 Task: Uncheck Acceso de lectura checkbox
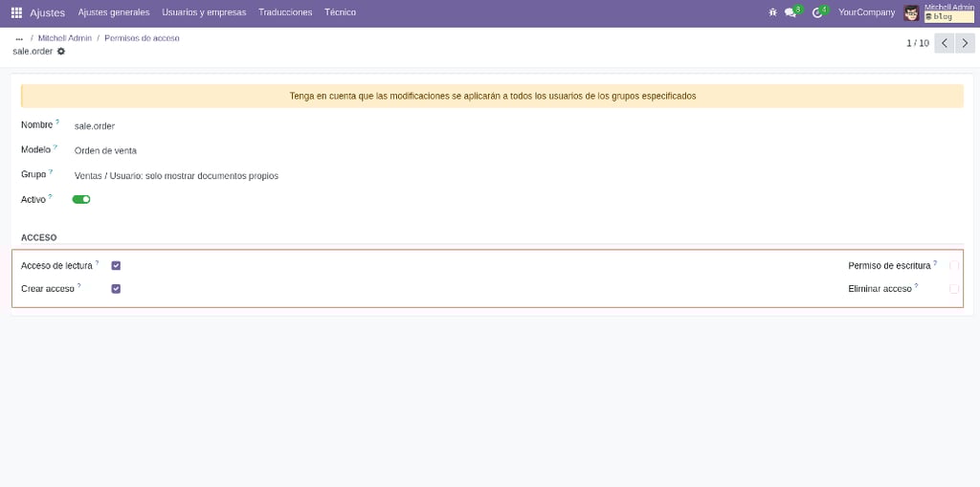click(116, 266)
